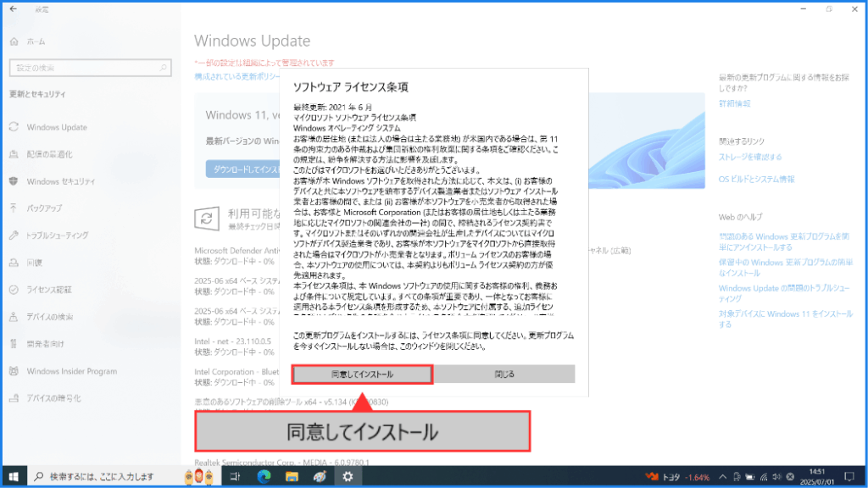Screen dimensions: 868x488
Task: Open Windows セキュリティ in sidebar
Action: click(x=61, y=181)
